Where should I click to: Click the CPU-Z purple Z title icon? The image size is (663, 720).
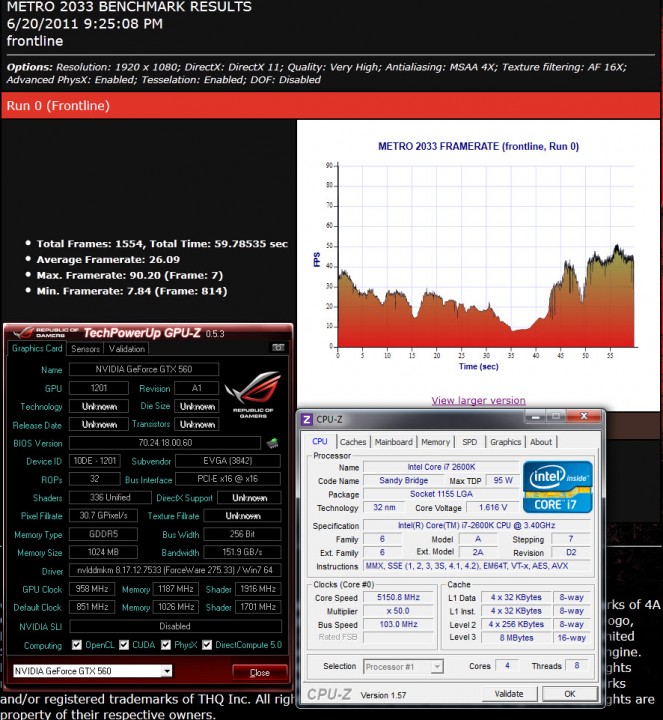[307, 419]
